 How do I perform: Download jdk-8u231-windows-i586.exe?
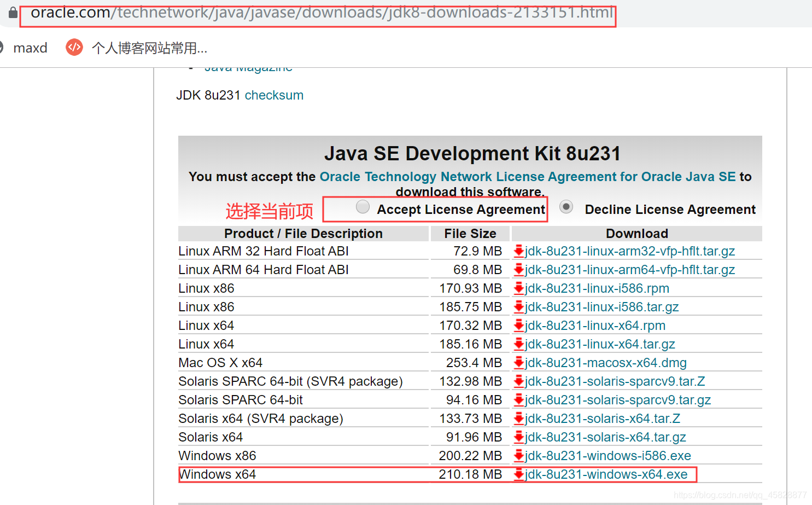608,456
